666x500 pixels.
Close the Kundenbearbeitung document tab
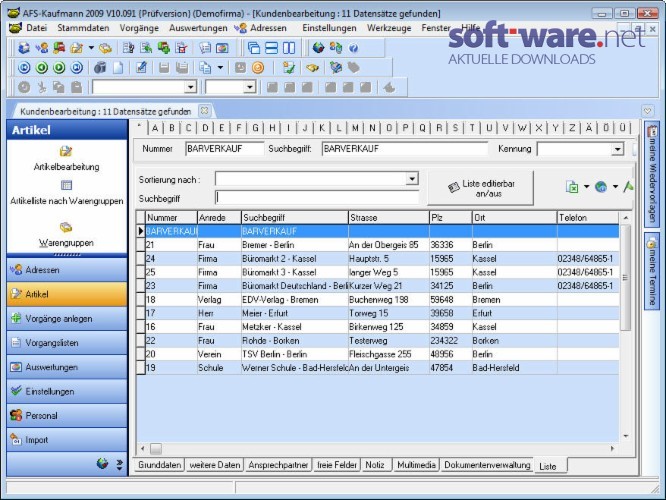tap(204, 111)
